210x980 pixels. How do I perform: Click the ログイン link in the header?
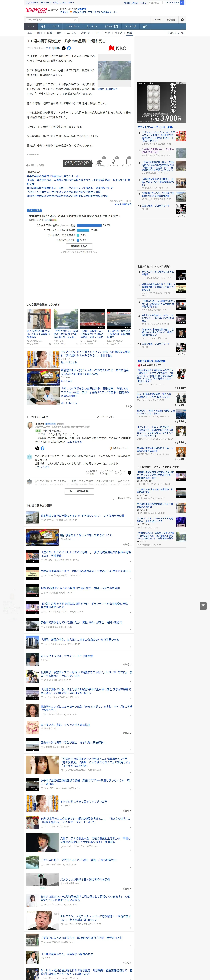[x=64, y=12]
